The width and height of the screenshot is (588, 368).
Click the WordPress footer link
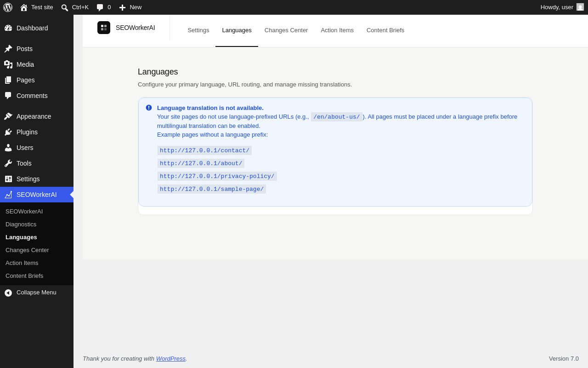171,359
